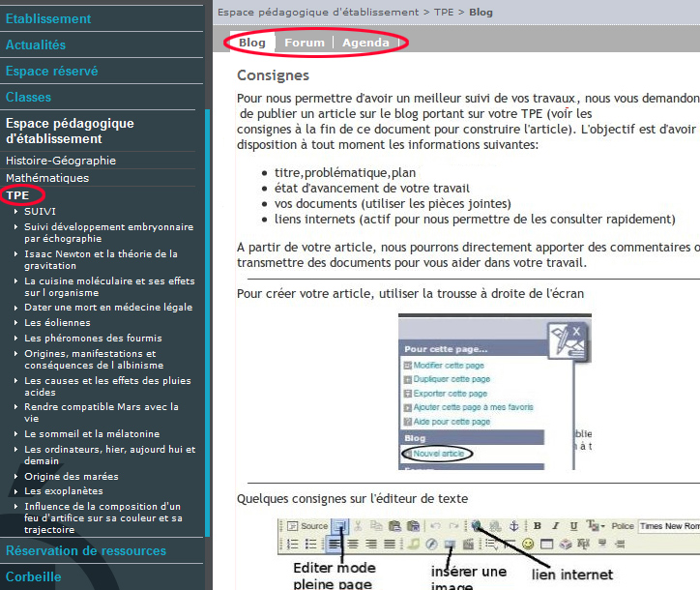Screen dimensions: 700x590
Task: Open Espace réservé in sidebar
Action: pos(52,71)
